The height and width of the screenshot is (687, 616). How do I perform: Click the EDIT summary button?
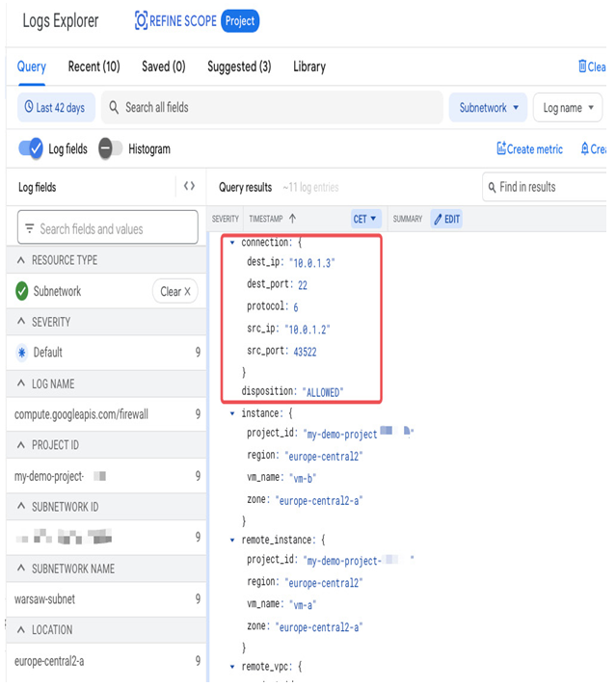[446, 219]
